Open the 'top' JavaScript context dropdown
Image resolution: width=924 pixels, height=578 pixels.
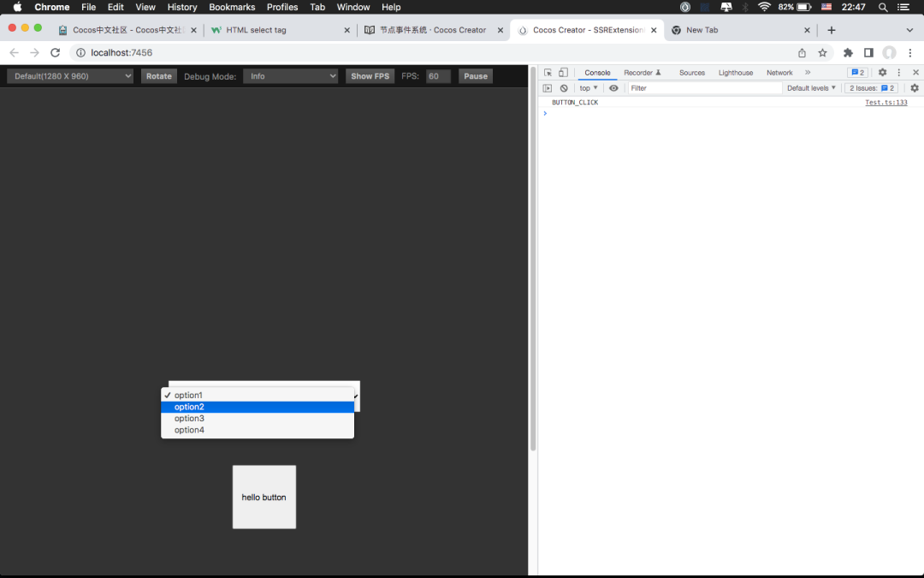click(588, 88)
